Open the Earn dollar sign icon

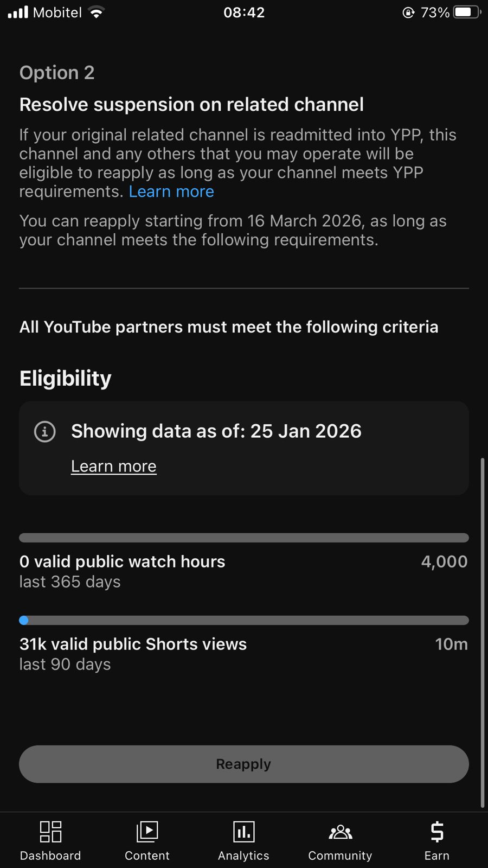click(x=436, y=831)
